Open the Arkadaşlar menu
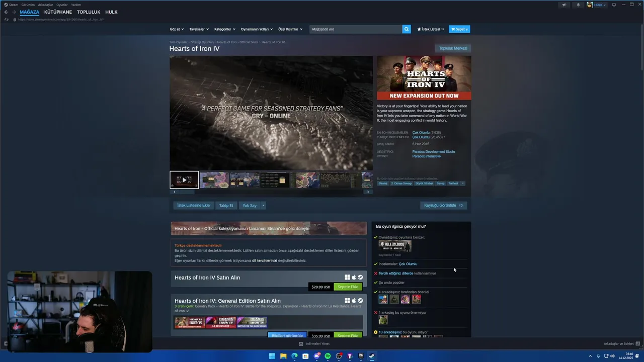The height and width of the screenshot is (362, 644). [x=45, y=5]
